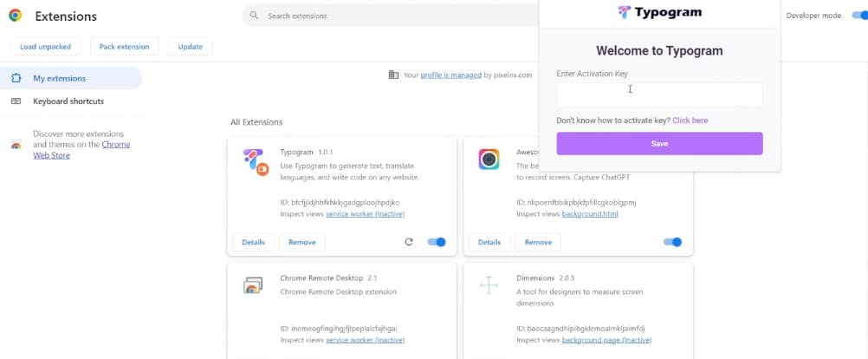Click the Load unpacked button

(46, 47)
